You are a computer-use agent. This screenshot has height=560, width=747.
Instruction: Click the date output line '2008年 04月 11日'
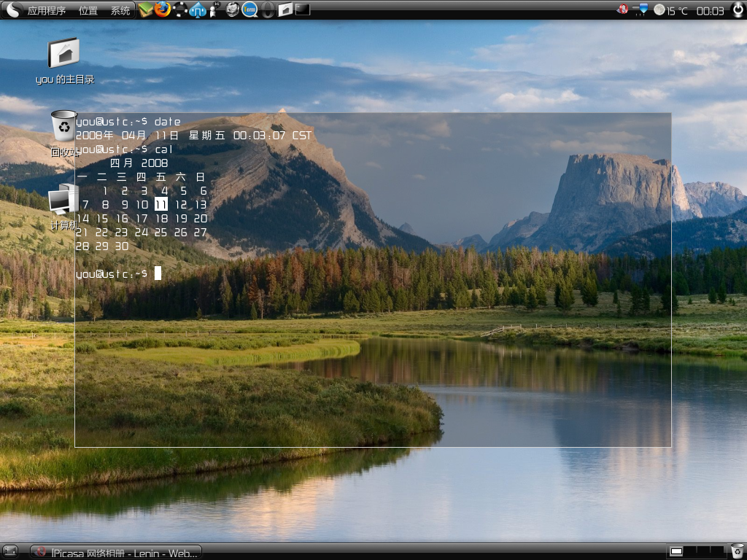(x=127, y=135)
